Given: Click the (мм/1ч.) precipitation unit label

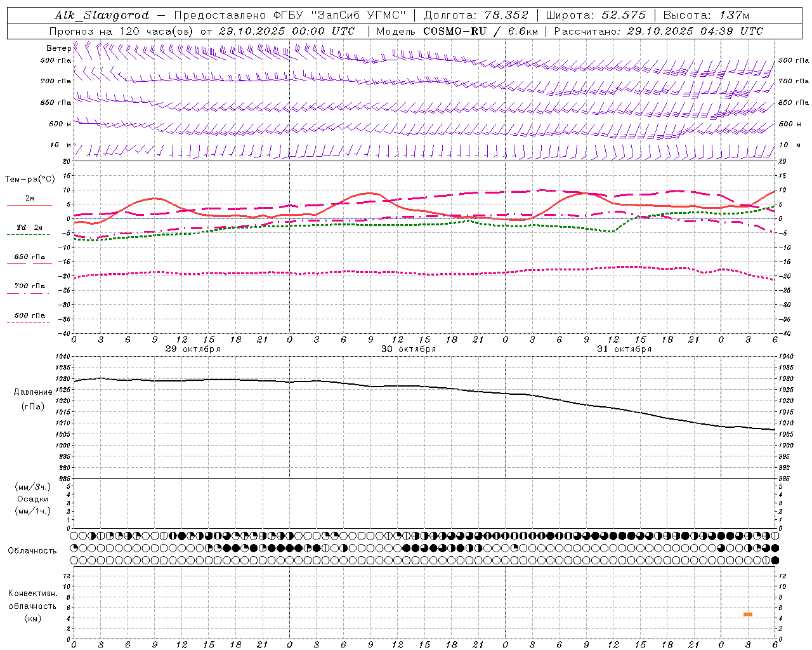Looking at the screenshot, I should tap(33, 511).
